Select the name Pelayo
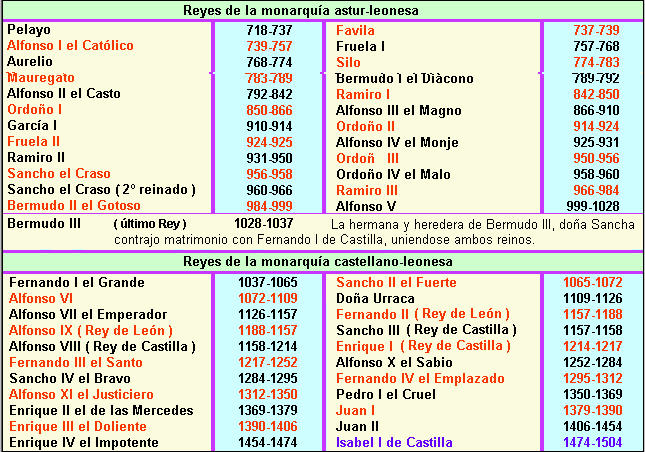The width and height of the screenshot is (645, 452). (x=29, y=30)
